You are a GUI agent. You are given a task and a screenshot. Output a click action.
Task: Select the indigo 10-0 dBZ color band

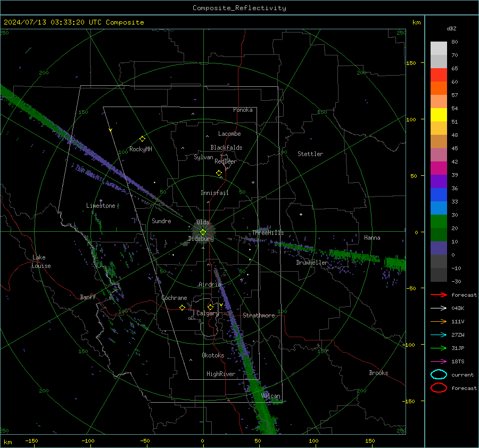click(x=439, y=248)
